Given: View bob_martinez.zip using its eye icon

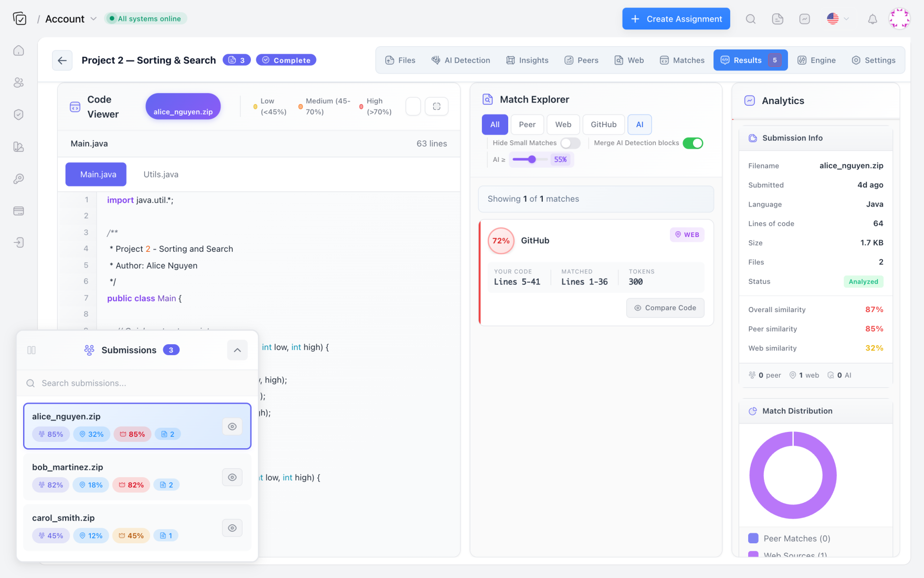Looking at the screenshot, I should pos(232,477).
